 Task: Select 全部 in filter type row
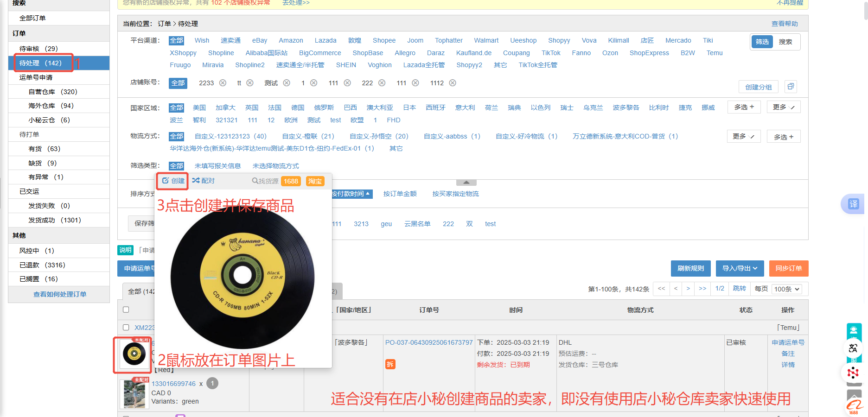176,166
